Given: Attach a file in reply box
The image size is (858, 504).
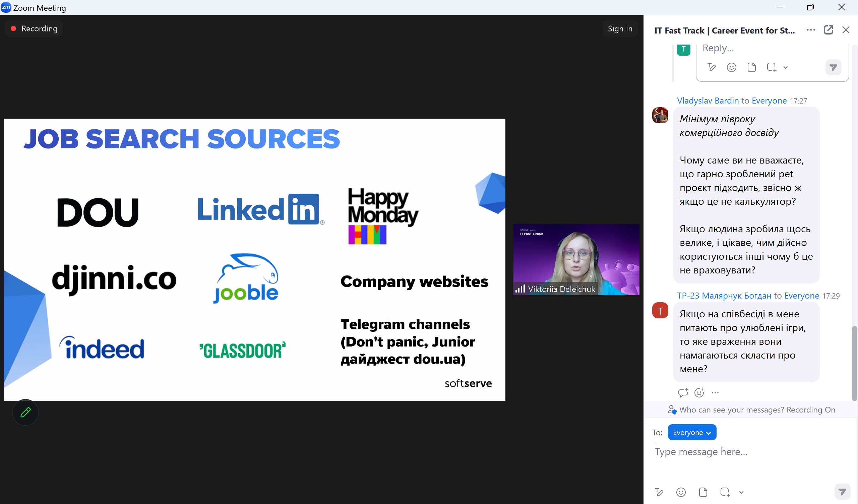Looking at the screenshot, I should point(751,67).
